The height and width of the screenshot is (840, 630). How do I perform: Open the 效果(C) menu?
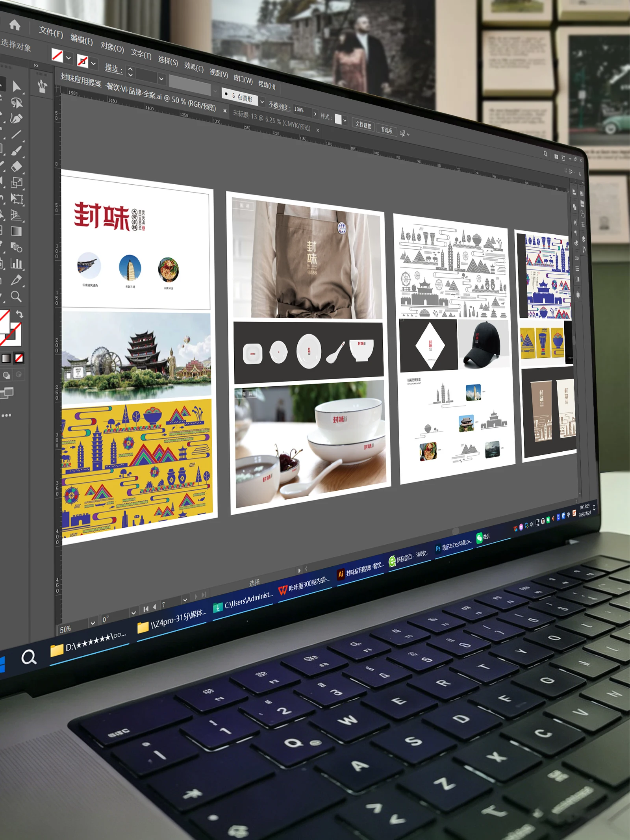(194, 67)
